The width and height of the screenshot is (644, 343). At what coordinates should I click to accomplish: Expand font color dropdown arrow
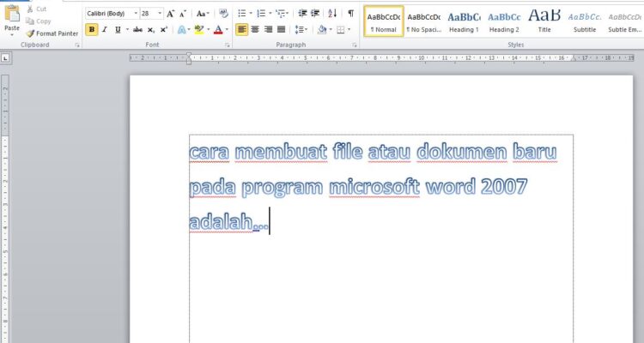[x=228, y=29]
